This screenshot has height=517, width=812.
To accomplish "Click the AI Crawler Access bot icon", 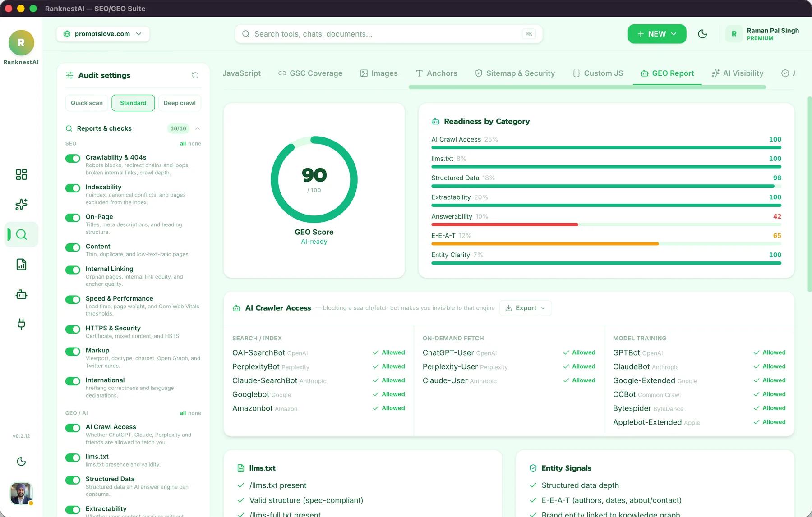I will pyautogui.click(x=236, y=308).
